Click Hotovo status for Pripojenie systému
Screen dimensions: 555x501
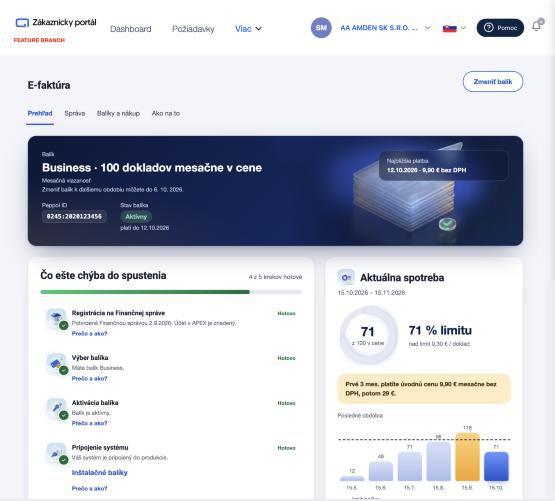pyautogui.click(x=286, y=448)
